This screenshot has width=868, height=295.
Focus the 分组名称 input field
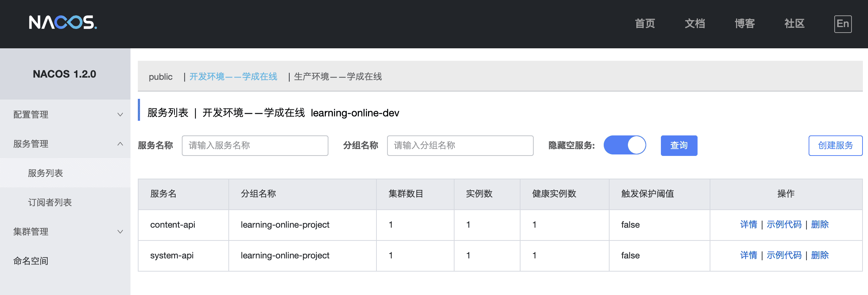coord(460,146)
